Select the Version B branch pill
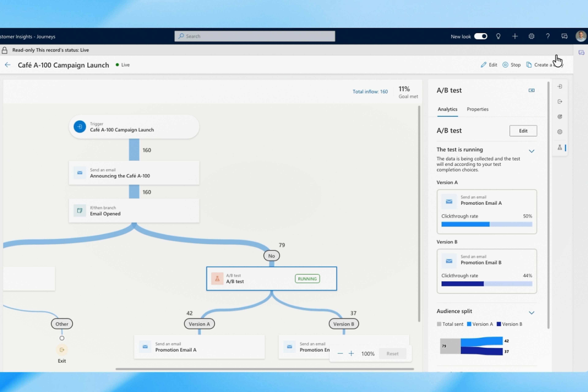The height and width of the screenshot is (392, 588). point(343,324)
